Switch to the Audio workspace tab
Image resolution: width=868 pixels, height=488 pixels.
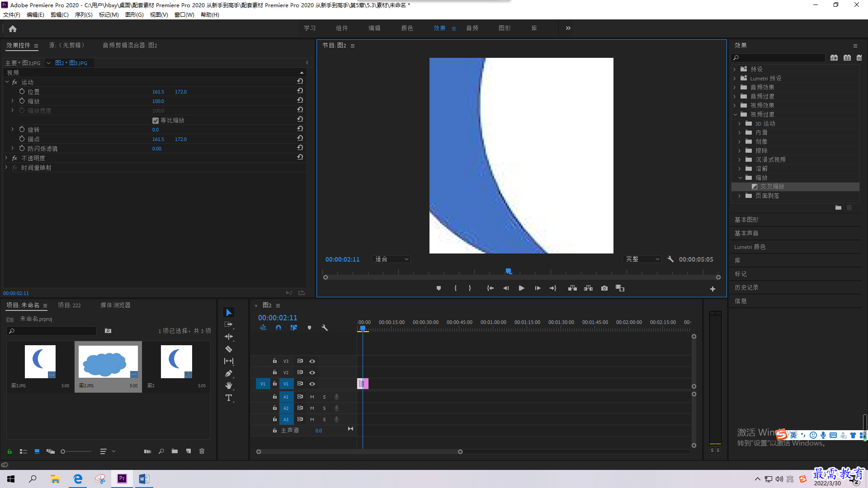[x=472, y=28]
